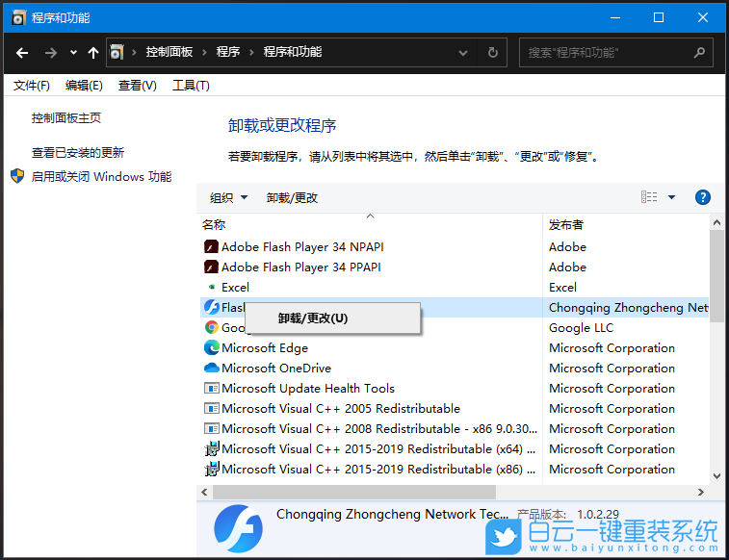
Task: Click the Microsoft Edge icon
Action: coord(212,347)
